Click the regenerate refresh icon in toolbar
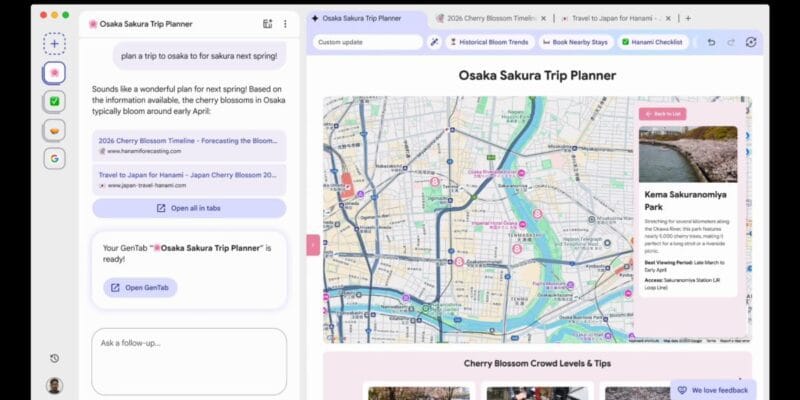 (x=751, y=42)
